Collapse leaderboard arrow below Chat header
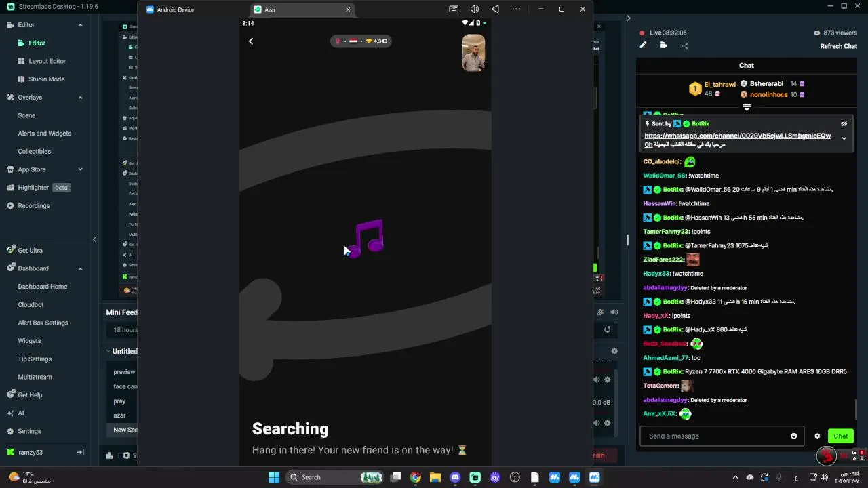 [747, 108]
